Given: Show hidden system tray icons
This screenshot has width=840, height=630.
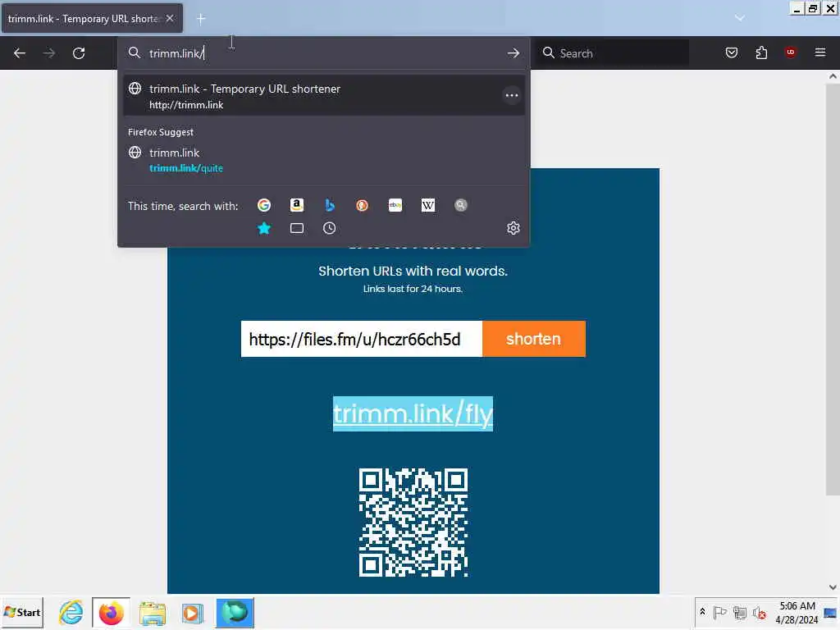Looking at the screenshot, I should [x=702, y=612].
